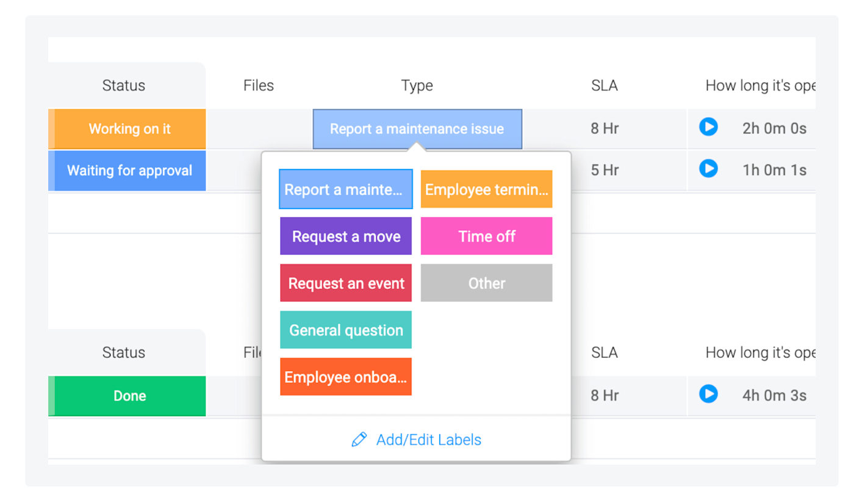Open the Add/Edit Labels link

[x=428, y=439]
